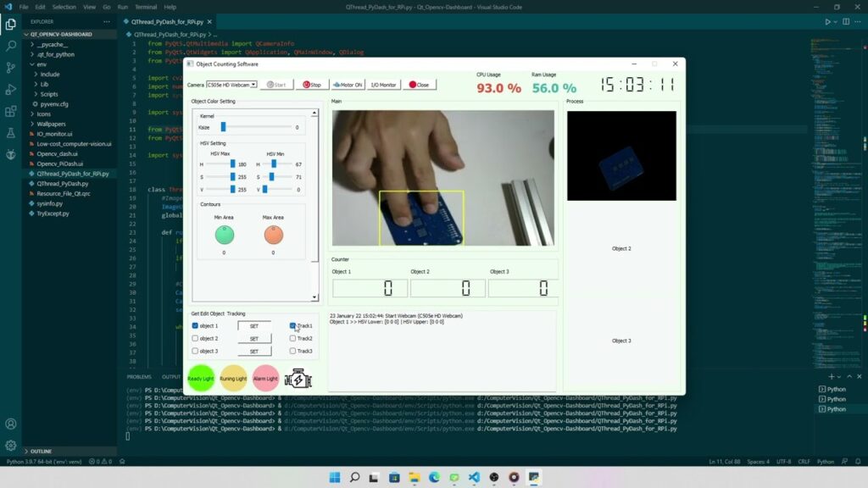Open Windows Start menu on taskbar
868x488 pixels.
point(335,478)
